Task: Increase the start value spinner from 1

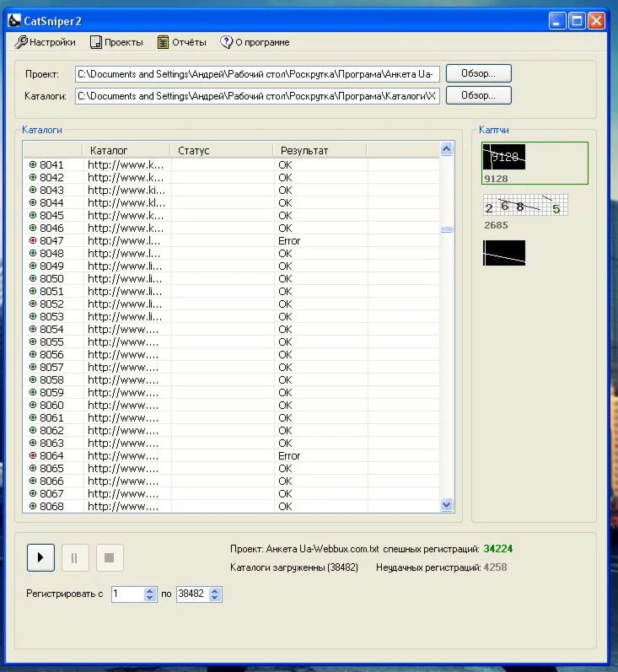Action: 150,590
